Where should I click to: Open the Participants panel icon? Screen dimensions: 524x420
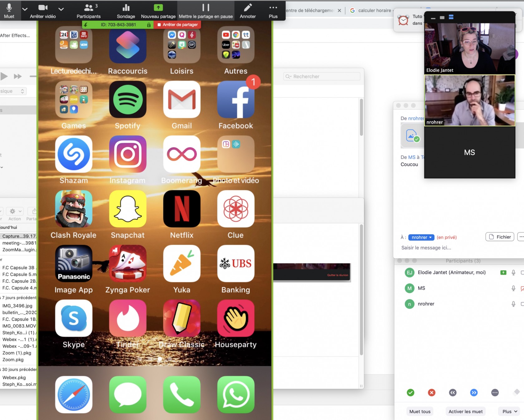(x=89, y=8)
